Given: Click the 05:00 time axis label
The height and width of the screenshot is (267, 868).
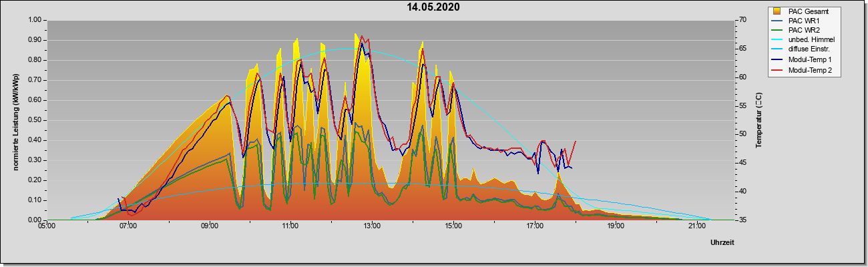Looking at the screenshot, I should pyautogui.click(x=46, y=226).
